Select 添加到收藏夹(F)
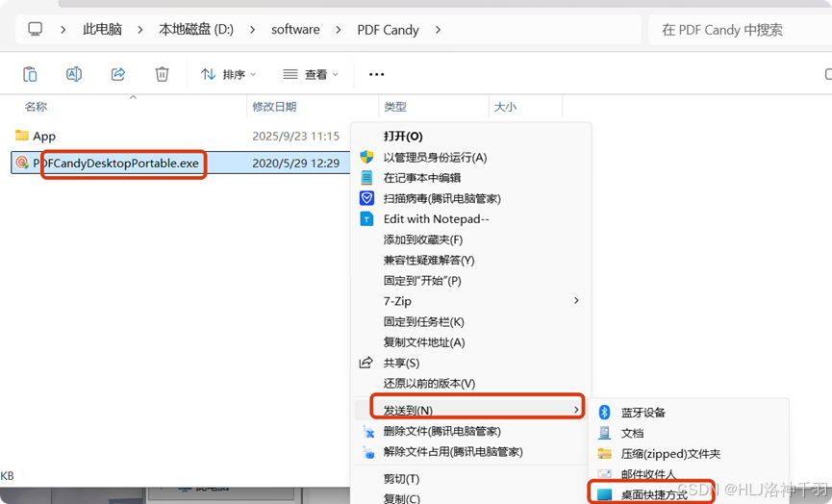Viewport: 832px width, 504px height. pyautogui.click(x=423, y=239)
